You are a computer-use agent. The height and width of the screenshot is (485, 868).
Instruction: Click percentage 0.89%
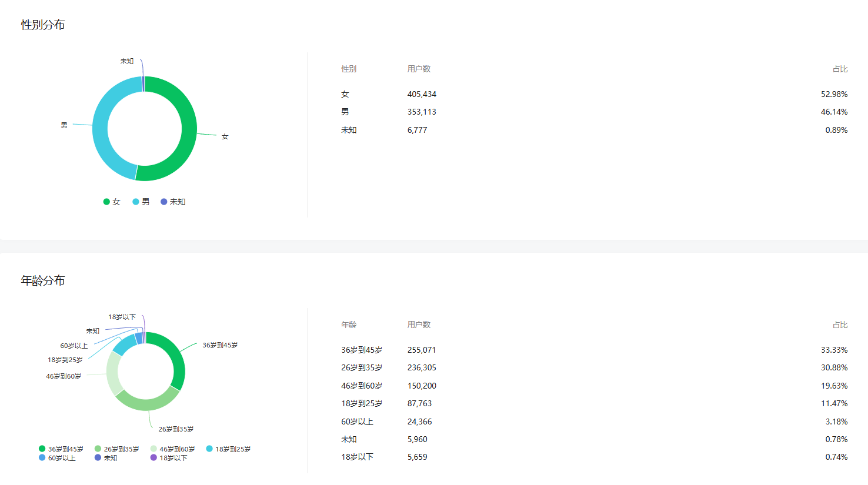point(836,130)
